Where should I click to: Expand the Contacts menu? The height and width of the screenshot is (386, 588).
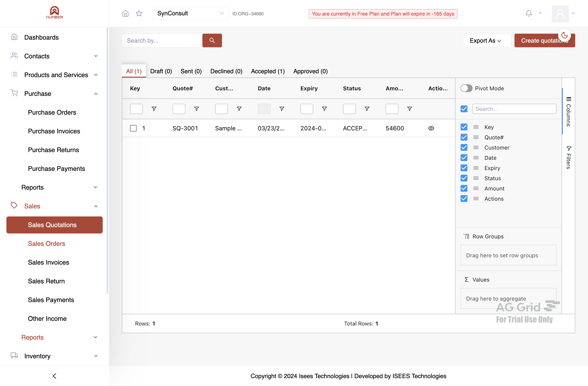point(54,56)
